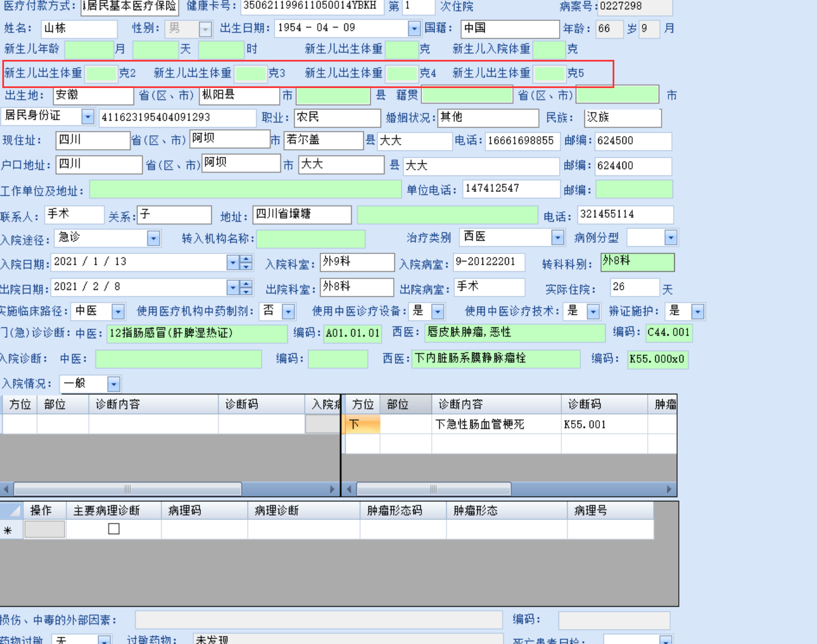Click the 肿瘤 column header in the diagnosis table
This screenshot has width=817, height=644.
[x=663, y=405]
